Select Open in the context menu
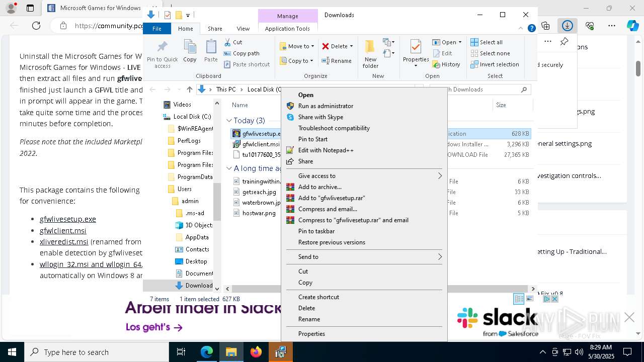This screenshot has height=362, width=644. 364,95
